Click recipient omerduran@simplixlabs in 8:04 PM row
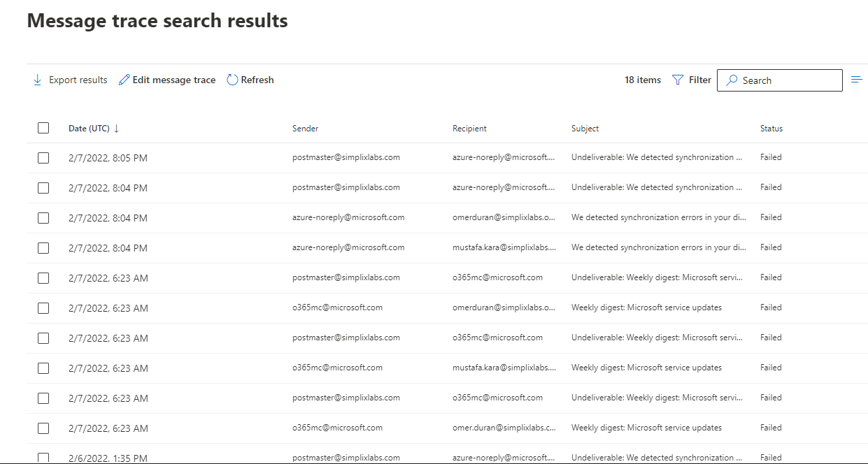 coord(504,218)
